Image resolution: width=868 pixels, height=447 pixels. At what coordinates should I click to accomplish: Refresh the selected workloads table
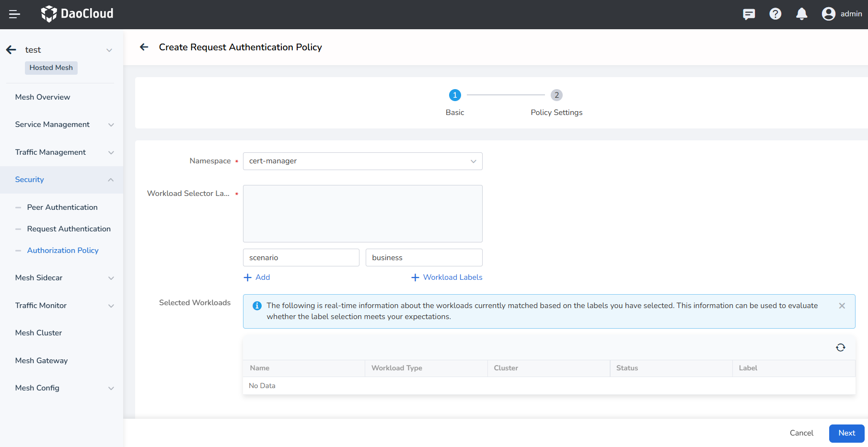(x=840, y=348)
